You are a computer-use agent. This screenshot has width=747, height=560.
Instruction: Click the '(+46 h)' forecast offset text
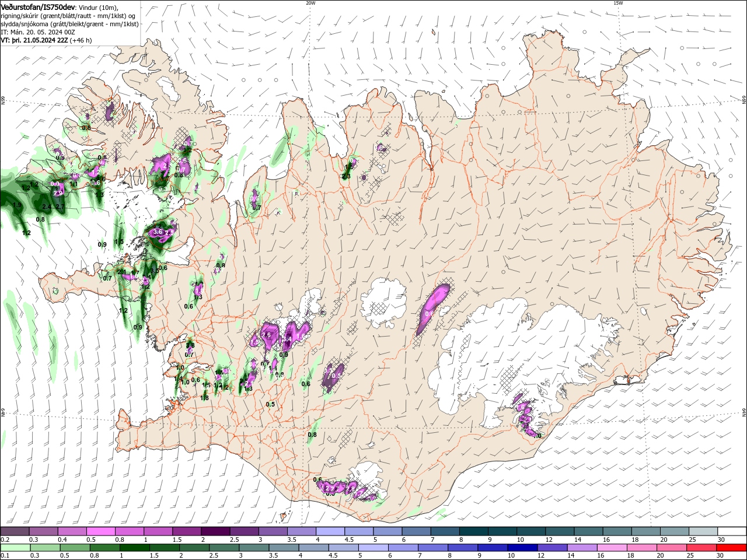pyautogui.click(x=81, y=41)
